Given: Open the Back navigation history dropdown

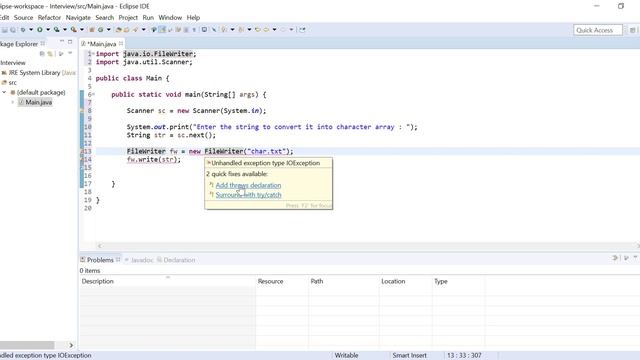Looking at the screenshot, I should tap(274, 29).
